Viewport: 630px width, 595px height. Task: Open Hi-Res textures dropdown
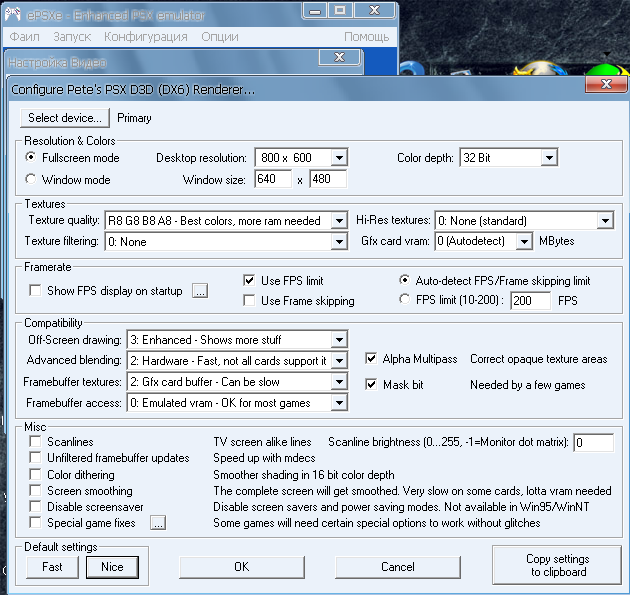coord(605,221)
